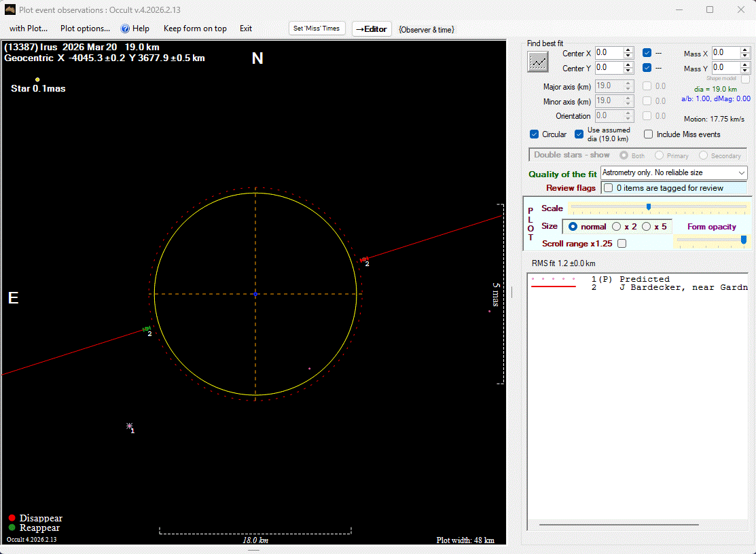Toggle the Keep form on top option
This screenshot has height=554, width=756.
195,29
